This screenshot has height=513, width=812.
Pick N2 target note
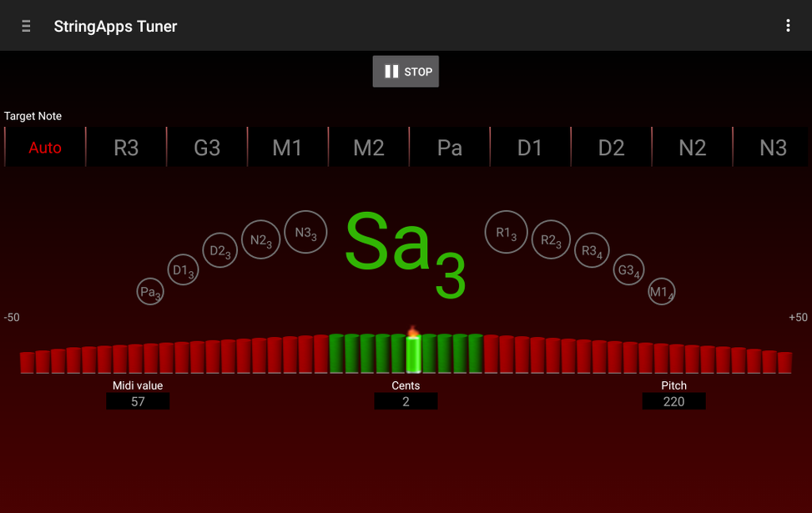click(x=692, y=148)
